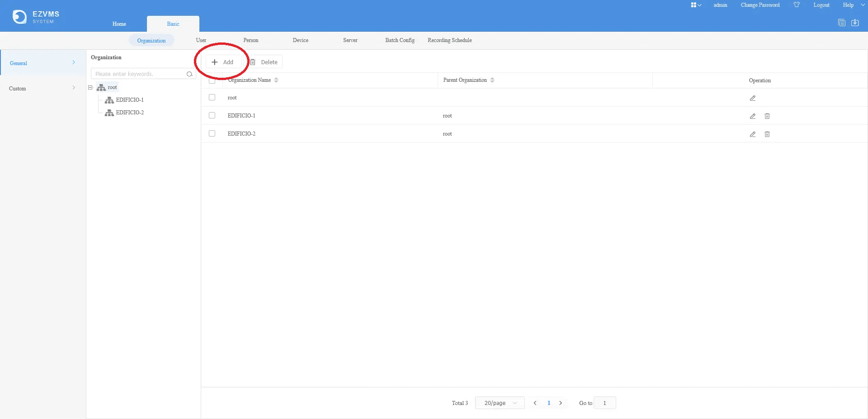Tick the checkbox for EDIFICIO-2 row
The height and width of the screenshot is (419, 868).
pyautogui.click(x=212, y=133)
